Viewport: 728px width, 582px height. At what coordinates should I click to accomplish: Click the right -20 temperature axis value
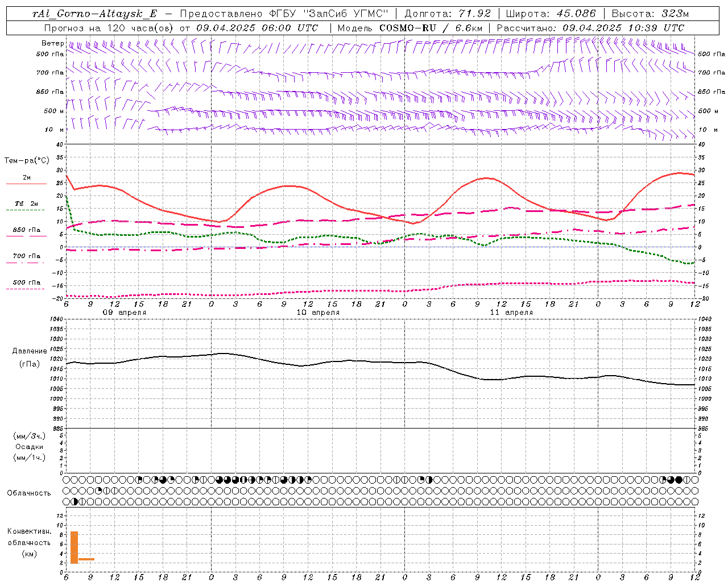tap(702, 298)
